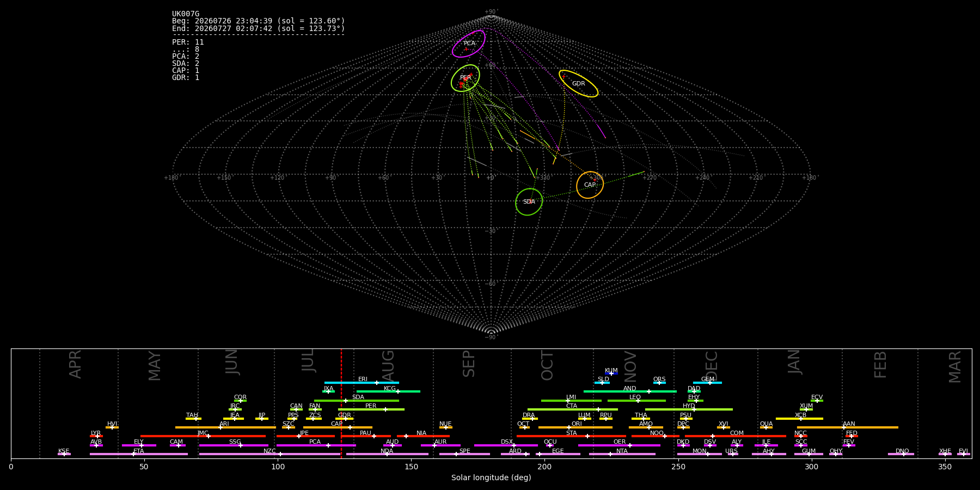Select the AAN orange shower bar
The image size is (980, 490).
click(x=848, y=427)
